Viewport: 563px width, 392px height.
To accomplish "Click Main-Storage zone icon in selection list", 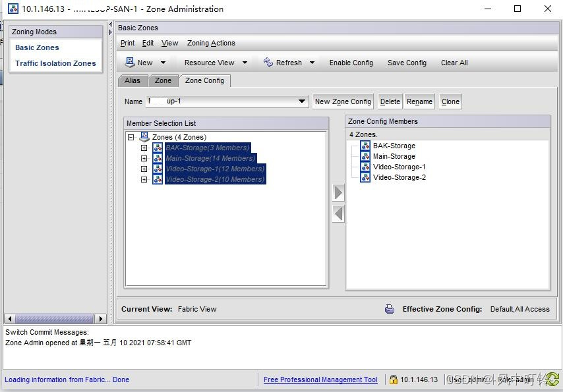I will tap(158, 158).
